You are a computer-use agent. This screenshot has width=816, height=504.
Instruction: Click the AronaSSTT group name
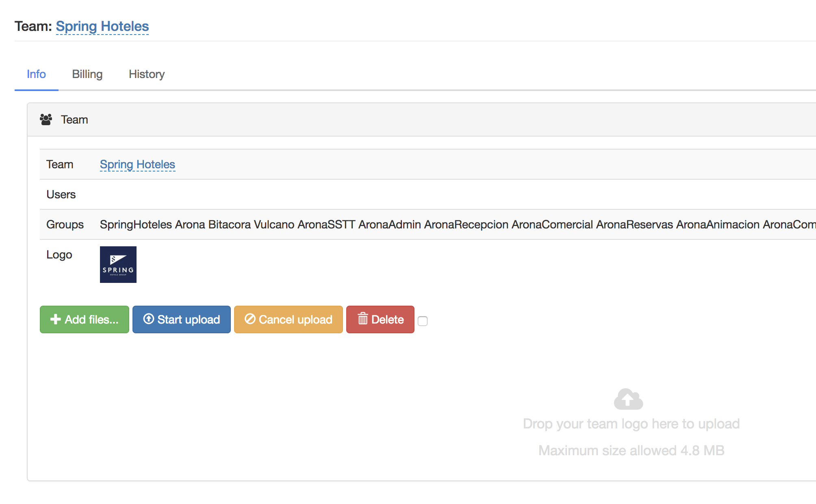point(326,224)
